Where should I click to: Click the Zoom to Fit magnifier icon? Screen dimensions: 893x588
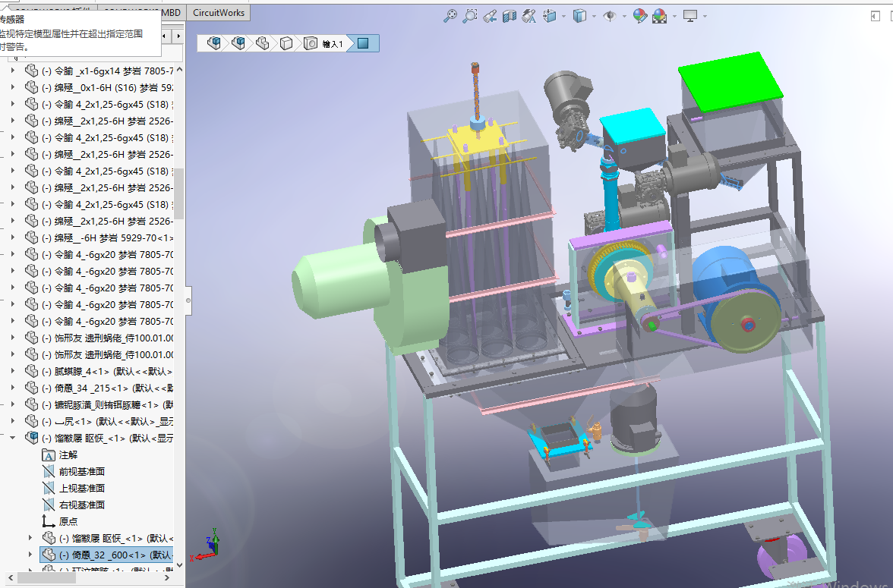click(450, 16)
